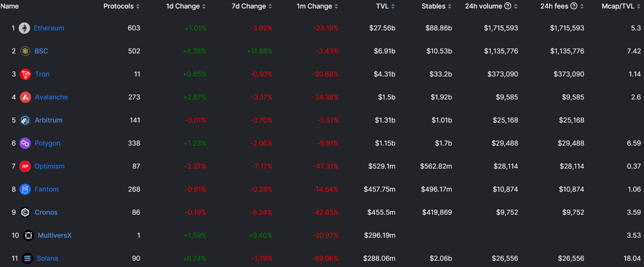644x267 pixels.
Task: Show help tooltip for 24h volume
Action: point(508,6)
